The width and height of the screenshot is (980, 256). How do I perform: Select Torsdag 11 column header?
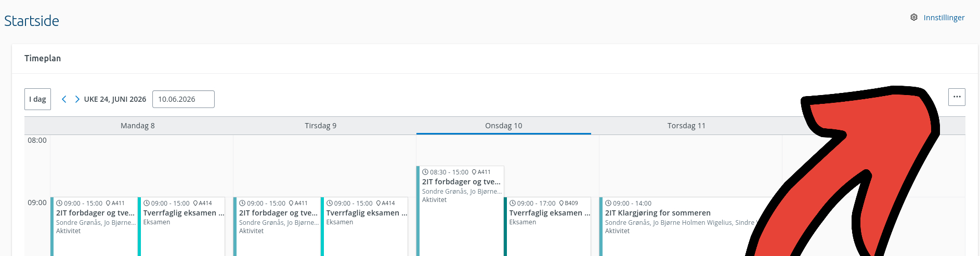(x=687, y=126)
